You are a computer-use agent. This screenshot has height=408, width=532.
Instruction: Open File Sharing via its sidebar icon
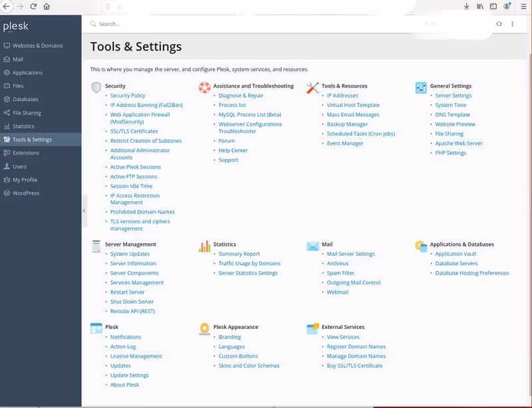(x=8, y=112)
